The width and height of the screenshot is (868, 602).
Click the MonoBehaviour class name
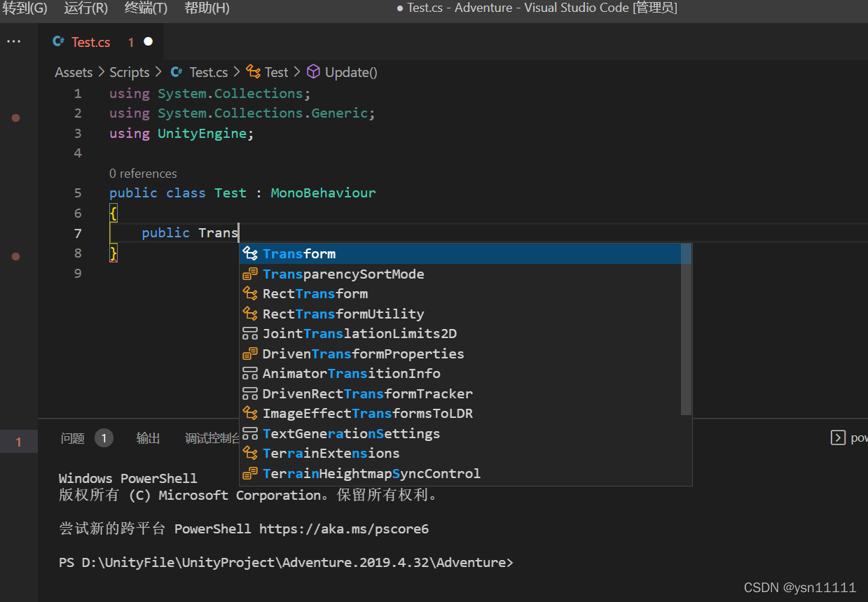[324, 192]
